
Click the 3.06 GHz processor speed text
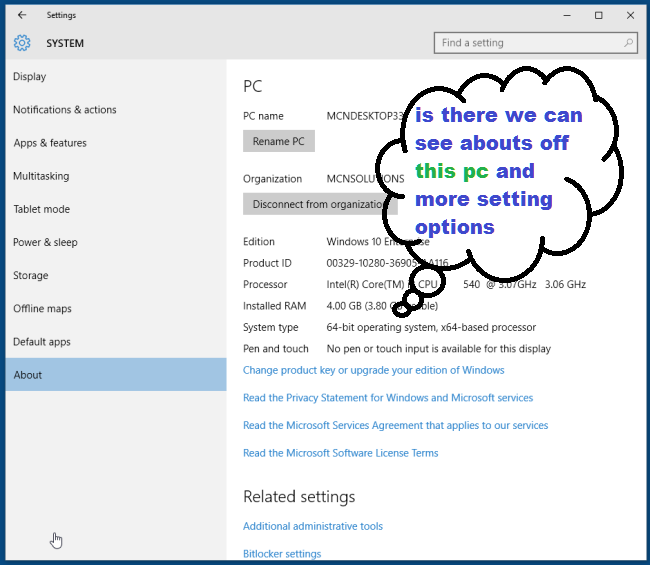[565, 285]
